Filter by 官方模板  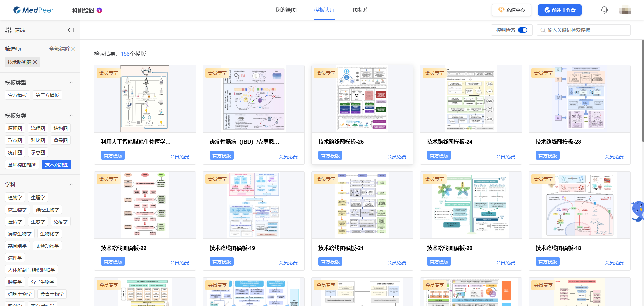coord(17,95)
